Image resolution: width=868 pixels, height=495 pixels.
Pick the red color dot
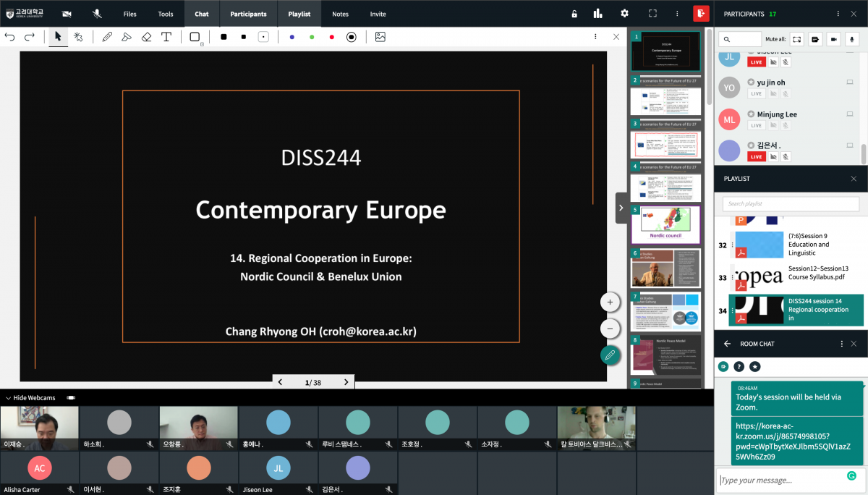click(331, 37)
